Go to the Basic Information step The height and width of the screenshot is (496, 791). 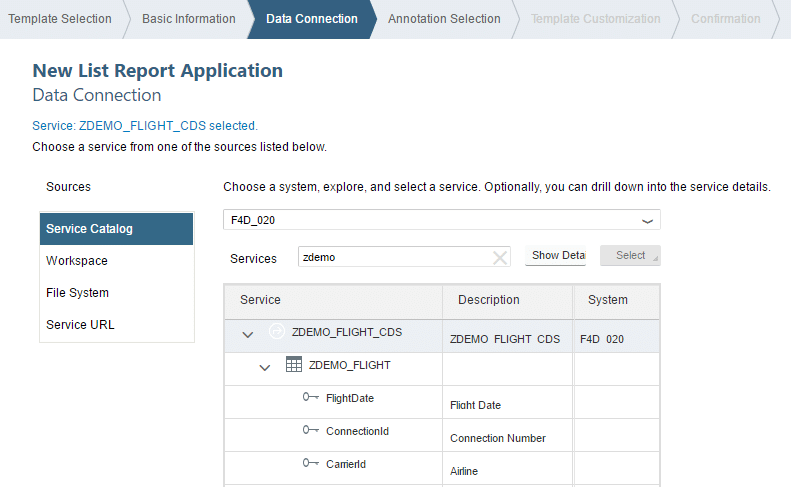coord(189,19)
